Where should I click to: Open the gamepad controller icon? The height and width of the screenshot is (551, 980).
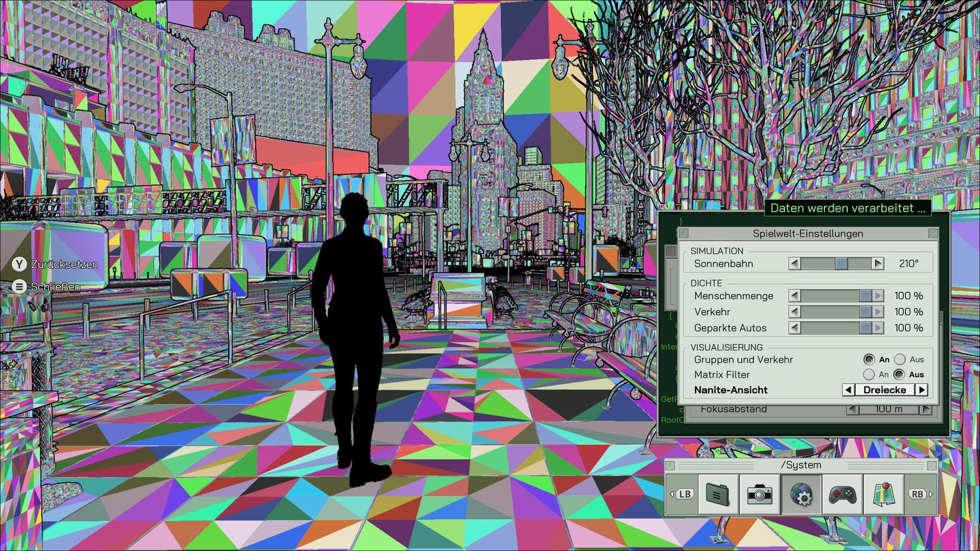coord(843,494)
